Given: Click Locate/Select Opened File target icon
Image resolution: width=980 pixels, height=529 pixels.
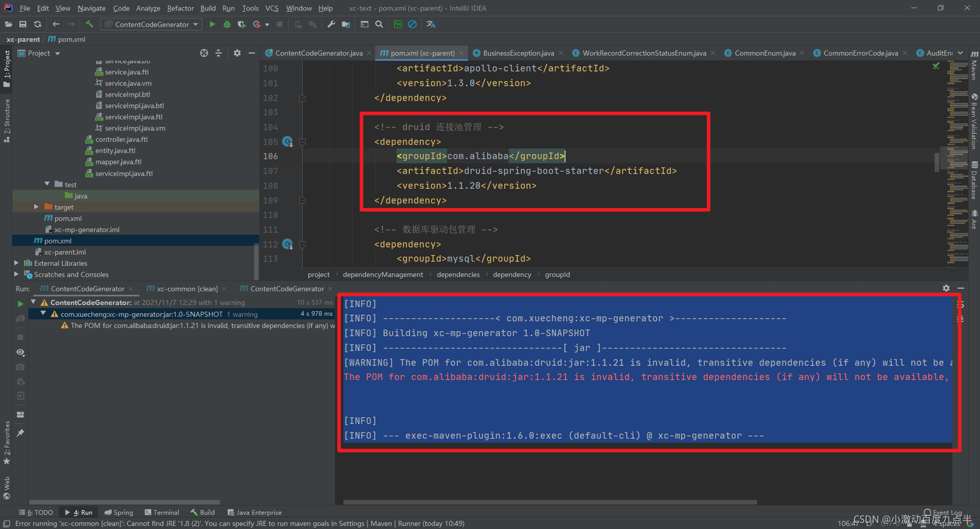Looking at the screenshot, I should (204, 53).
